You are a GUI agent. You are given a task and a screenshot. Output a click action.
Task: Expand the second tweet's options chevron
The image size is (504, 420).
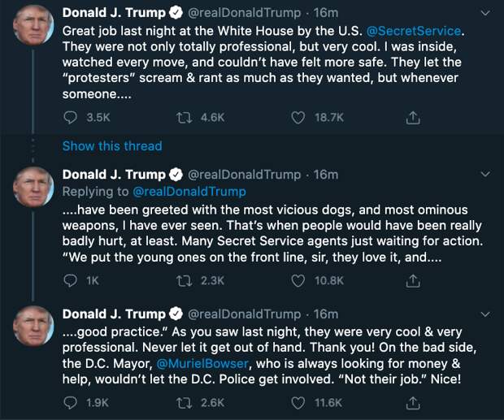[x=486, y=175]
